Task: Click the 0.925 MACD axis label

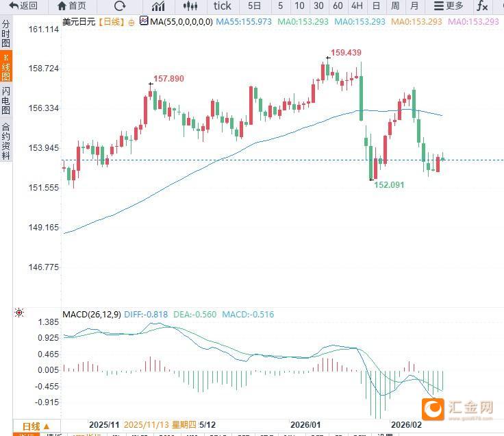Action: pos(48,338)
